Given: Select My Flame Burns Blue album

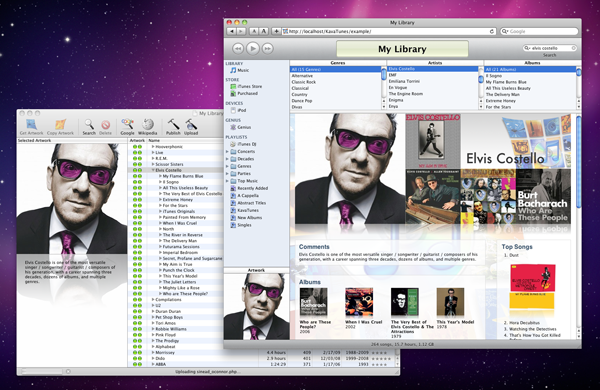Looking at the screenshot, I should [x=530, y=82].
